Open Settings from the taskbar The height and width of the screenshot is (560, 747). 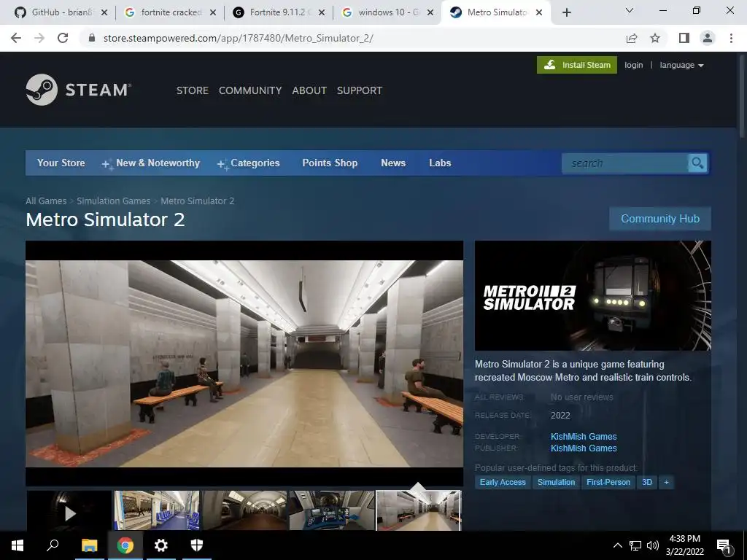pyautogui.click(x=161, y=545)
